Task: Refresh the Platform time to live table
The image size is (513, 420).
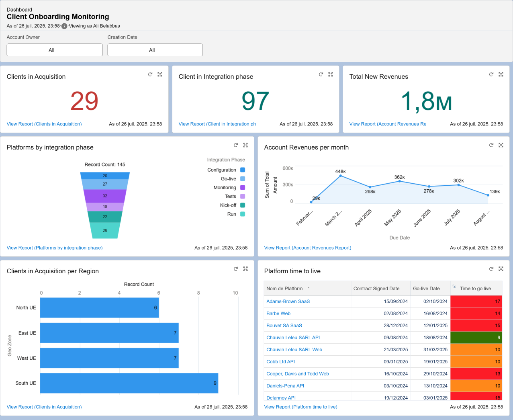Action: coord(491,268)
